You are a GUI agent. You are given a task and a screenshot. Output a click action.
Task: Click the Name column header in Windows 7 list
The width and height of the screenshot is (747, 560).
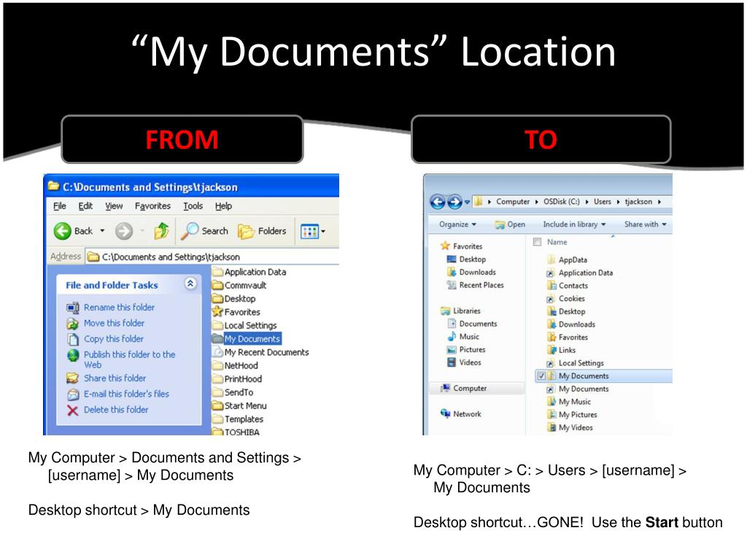557,242
